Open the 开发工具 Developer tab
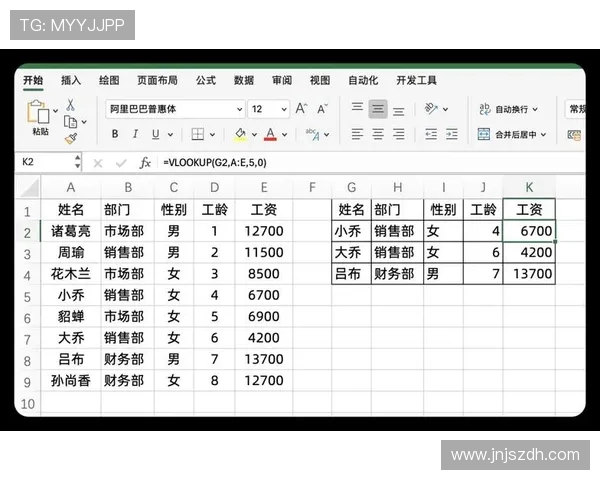600x480 pixels. 416,80
